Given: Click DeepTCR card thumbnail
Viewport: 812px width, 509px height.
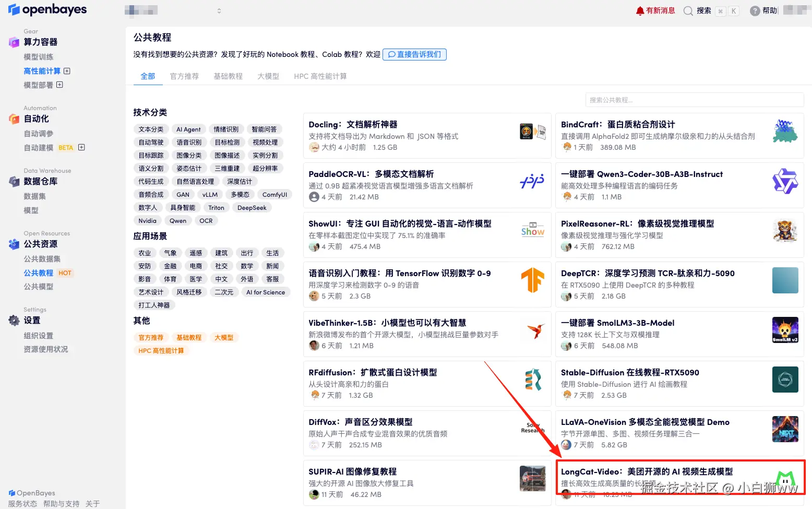Looking at the screenshot, I should coord(785,280).
